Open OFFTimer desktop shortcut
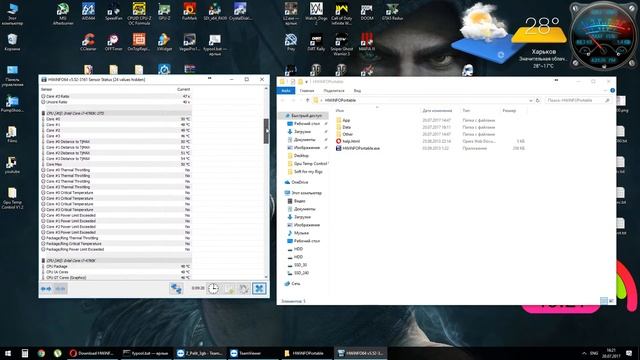The image size is (640, 360). click(x=113, y=42)
